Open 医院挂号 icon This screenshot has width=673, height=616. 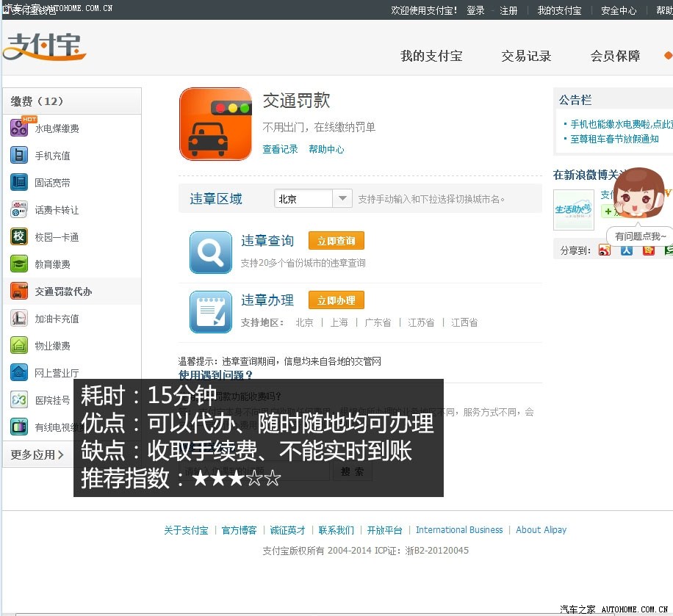(19, 400)
